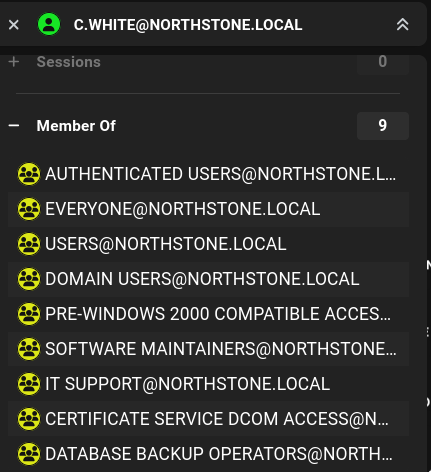Click the green user icon for C.WHITE

coord(49,24)
